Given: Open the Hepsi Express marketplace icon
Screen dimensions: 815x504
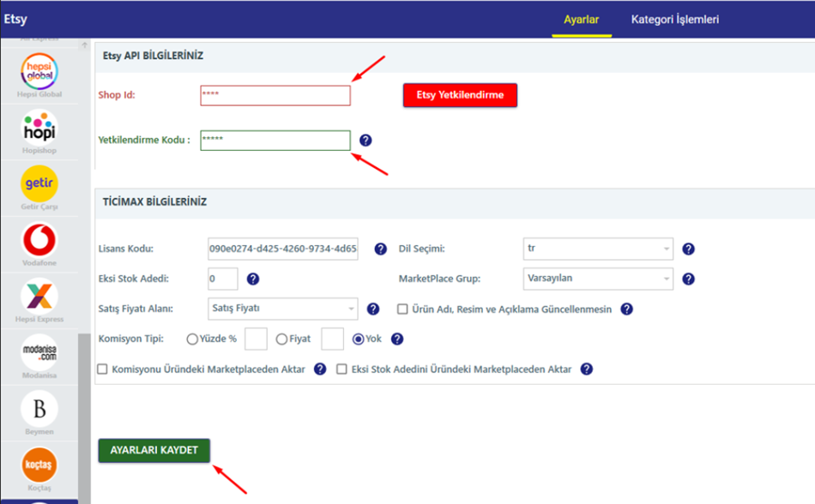Looking at the screenshot, I should click(39, 297).
